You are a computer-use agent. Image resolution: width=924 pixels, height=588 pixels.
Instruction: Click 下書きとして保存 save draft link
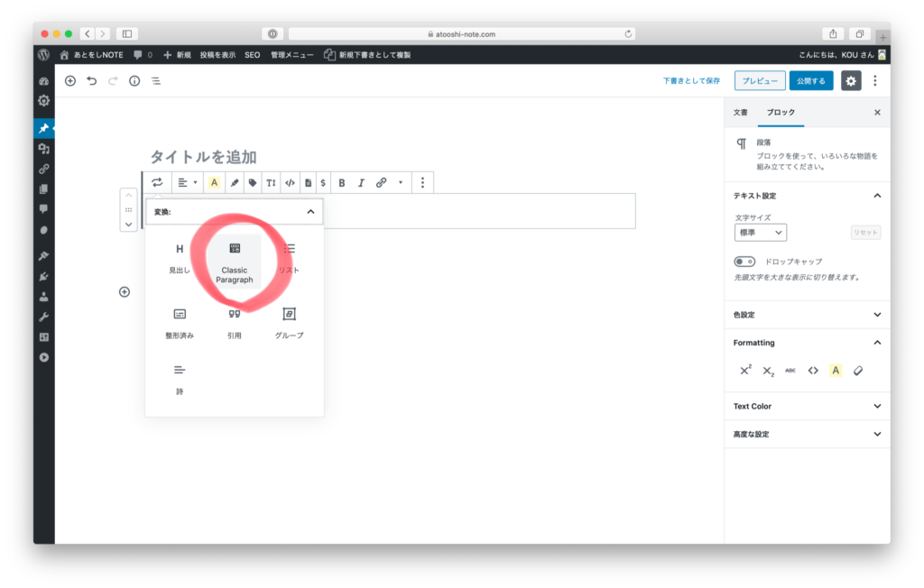coord(691,81)
